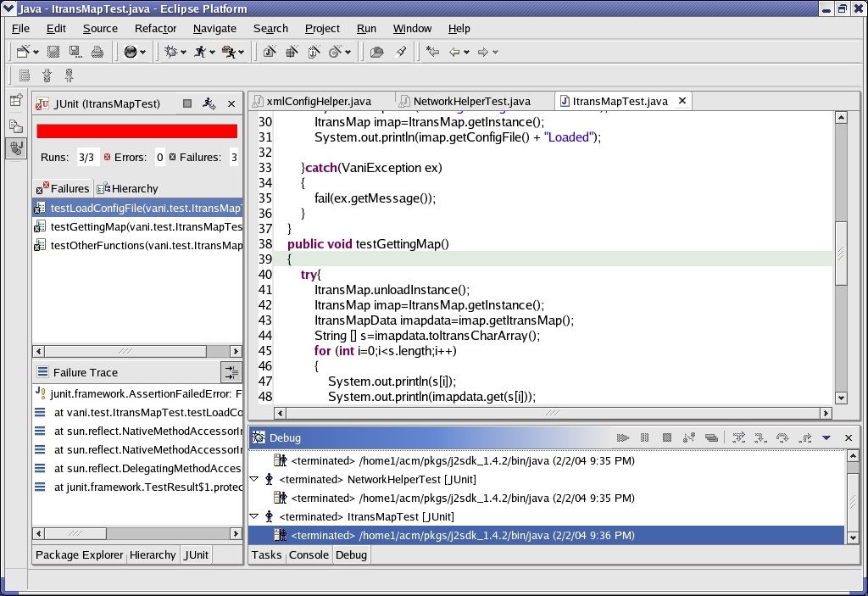
Task: Open the Debug view dropdown menu arrow
Action: pyautogui.click(x=826, y=437)
